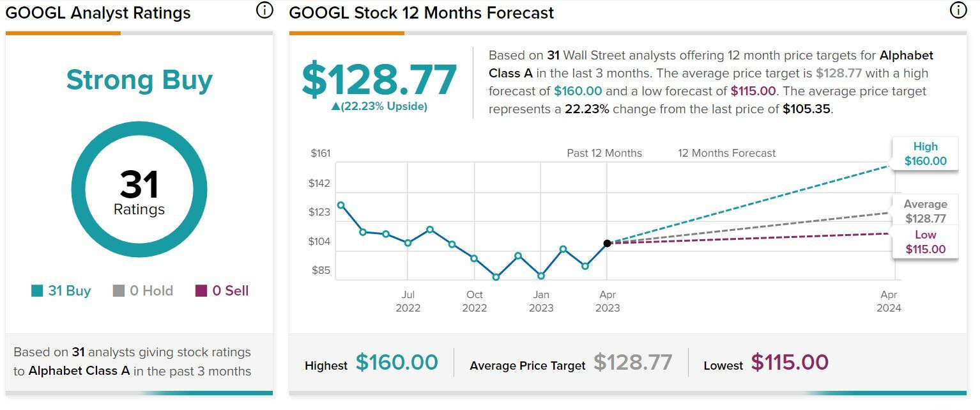The width and height of the screenshot is (980, 410).
Task: Click the Highest $160.00 summary value
Action: 397,363
